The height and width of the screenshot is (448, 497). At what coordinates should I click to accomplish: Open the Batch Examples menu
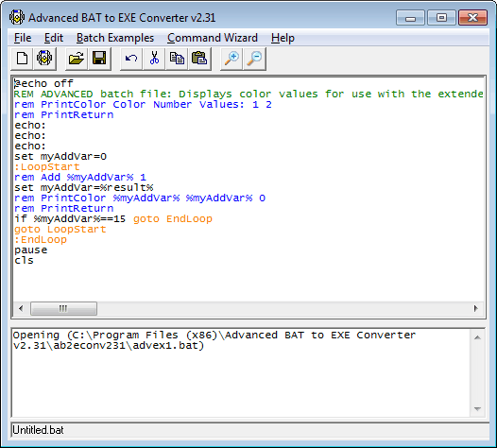(x=115, y=38)
